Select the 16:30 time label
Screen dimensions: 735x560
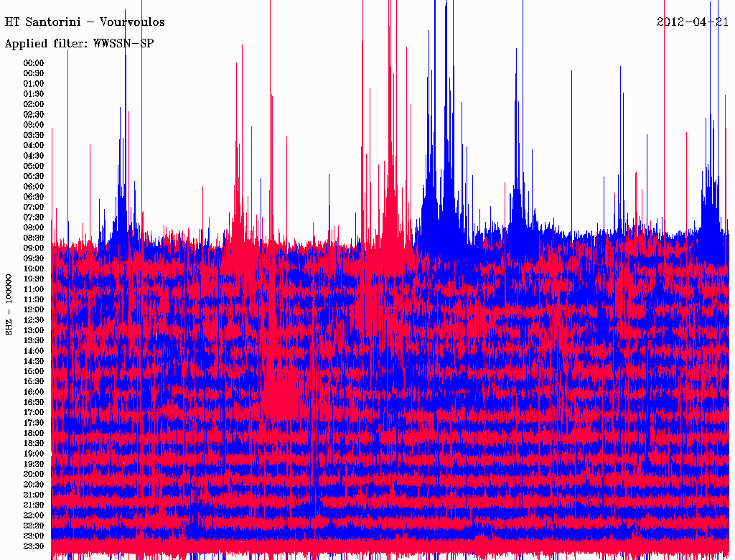click(34, 403)
